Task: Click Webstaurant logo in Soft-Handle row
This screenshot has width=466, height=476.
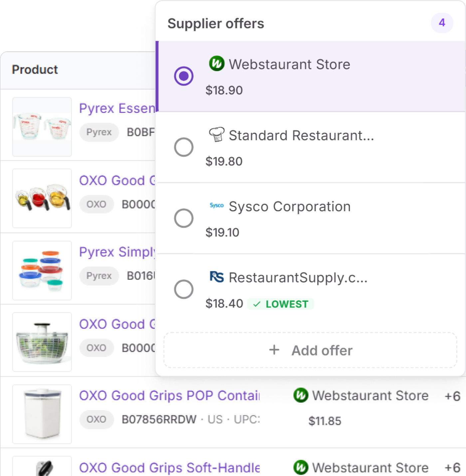Action: pyautogui.click(x=301, y=467)
